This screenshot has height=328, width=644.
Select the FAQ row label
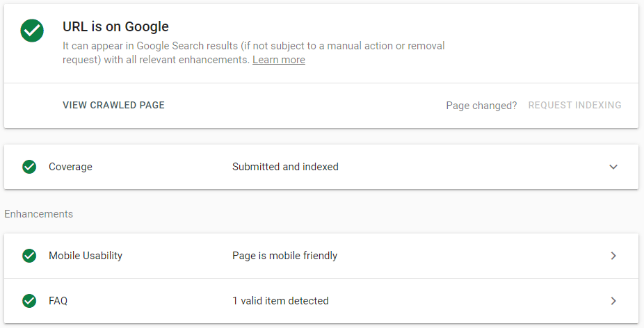point(58,301)
